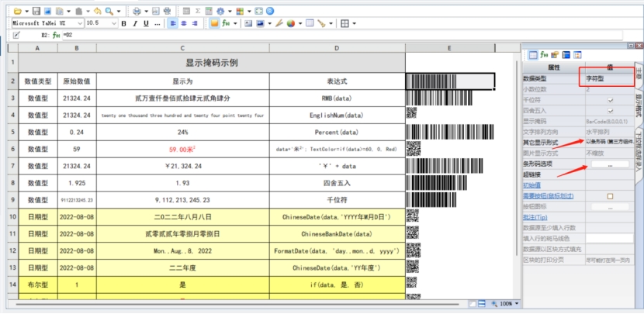
Task: Toggle the 四舍五入 checkbox
Action: [611, 110]
